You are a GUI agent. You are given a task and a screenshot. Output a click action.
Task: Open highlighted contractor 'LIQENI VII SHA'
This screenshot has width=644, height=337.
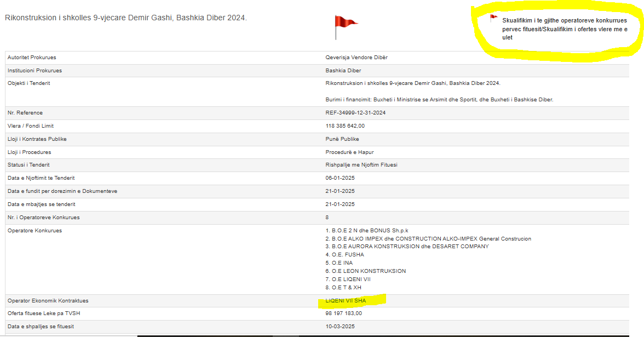(x=346, y=301)
